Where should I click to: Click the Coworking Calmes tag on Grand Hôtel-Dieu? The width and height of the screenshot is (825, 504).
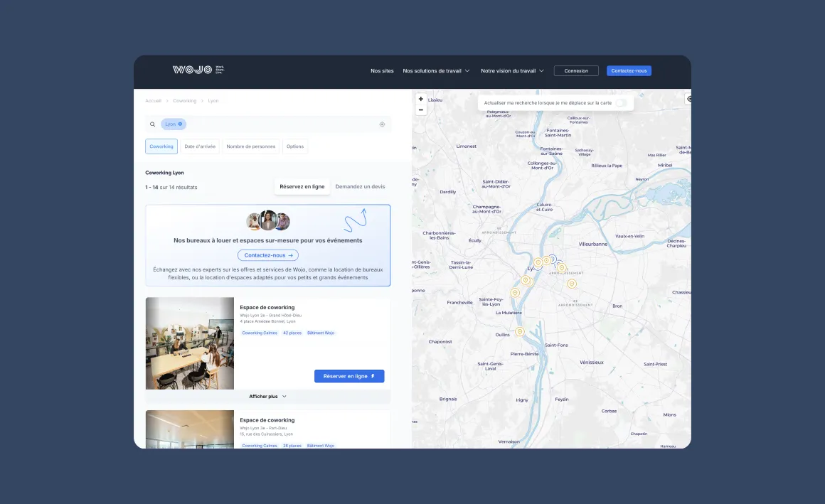pyautogui.click(x=260, y=333)
